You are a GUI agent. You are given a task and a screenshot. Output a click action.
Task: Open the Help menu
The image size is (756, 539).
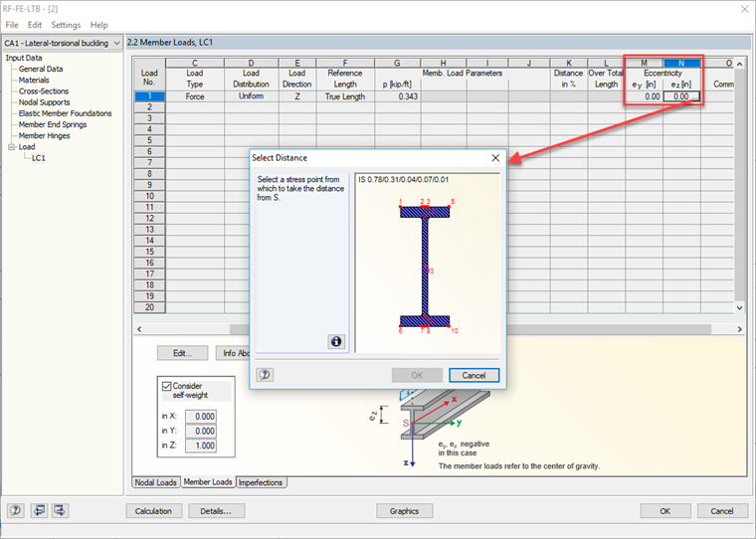(x=98, y=25)
